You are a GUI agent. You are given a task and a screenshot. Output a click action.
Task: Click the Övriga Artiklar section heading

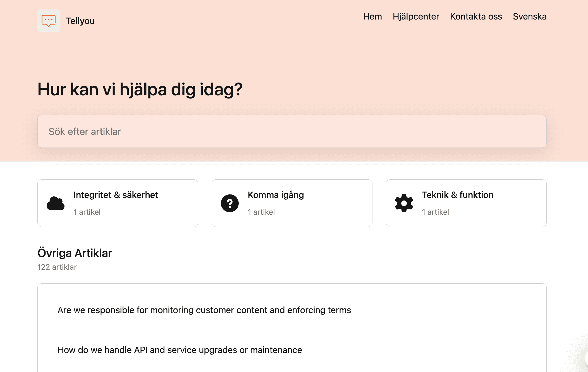click(75, 253)
